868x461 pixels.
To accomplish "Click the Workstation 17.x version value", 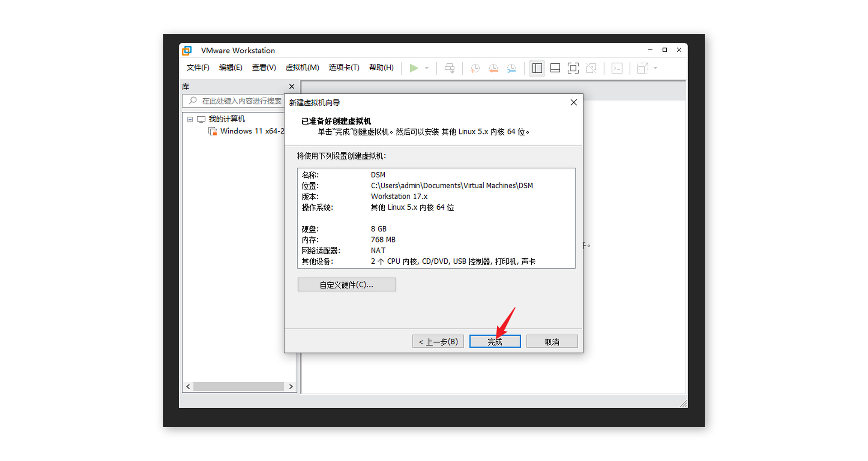I will (x=399, y=196).
